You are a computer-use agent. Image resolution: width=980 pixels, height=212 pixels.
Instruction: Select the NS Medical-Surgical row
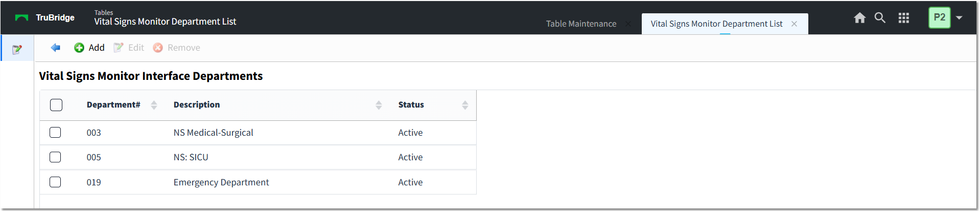[x=258, y=133]
